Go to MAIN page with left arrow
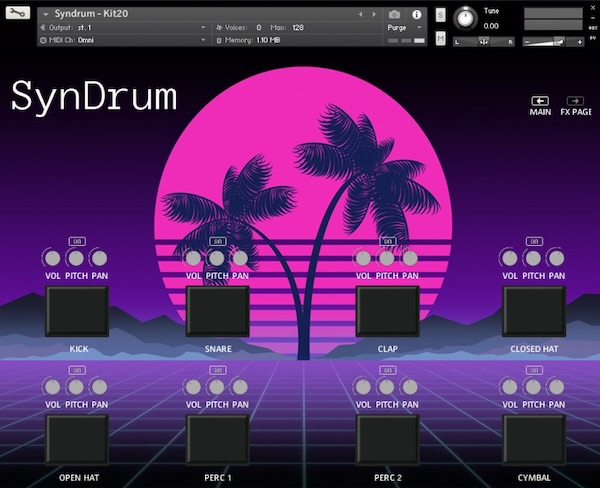 (540, 100)
